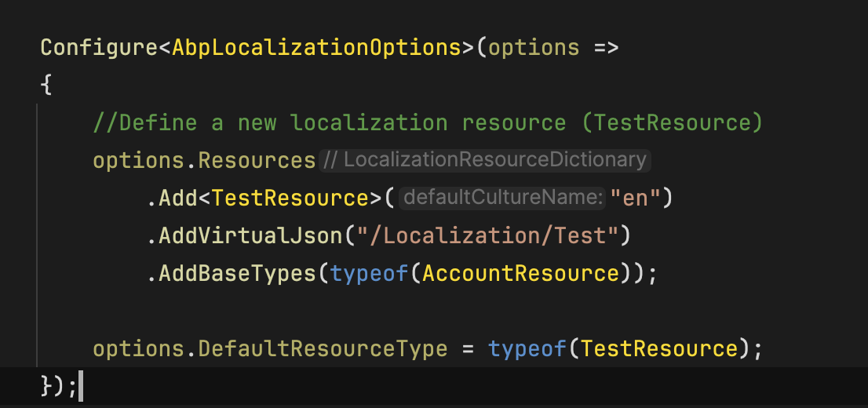
Task: Click the AddVirtualJson method call
Action: pos(250,235)
